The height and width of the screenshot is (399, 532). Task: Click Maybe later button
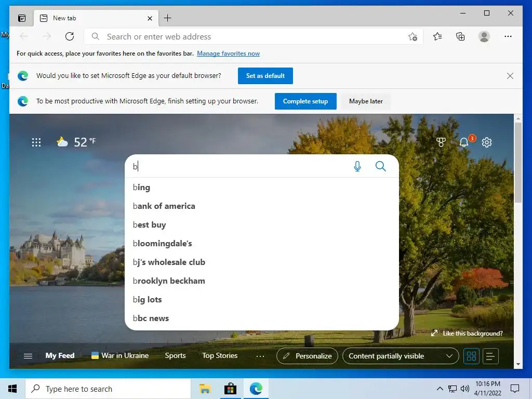(366, 101)
